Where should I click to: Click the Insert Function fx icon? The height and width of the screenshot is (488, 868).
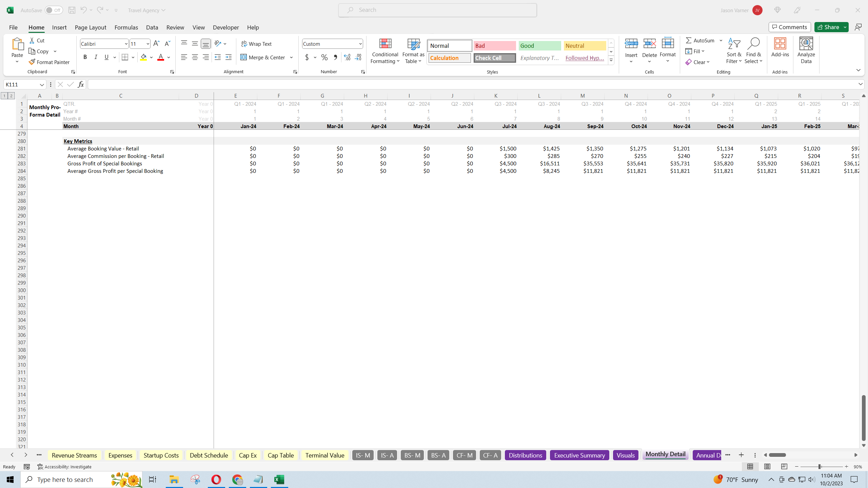[81, 84]
